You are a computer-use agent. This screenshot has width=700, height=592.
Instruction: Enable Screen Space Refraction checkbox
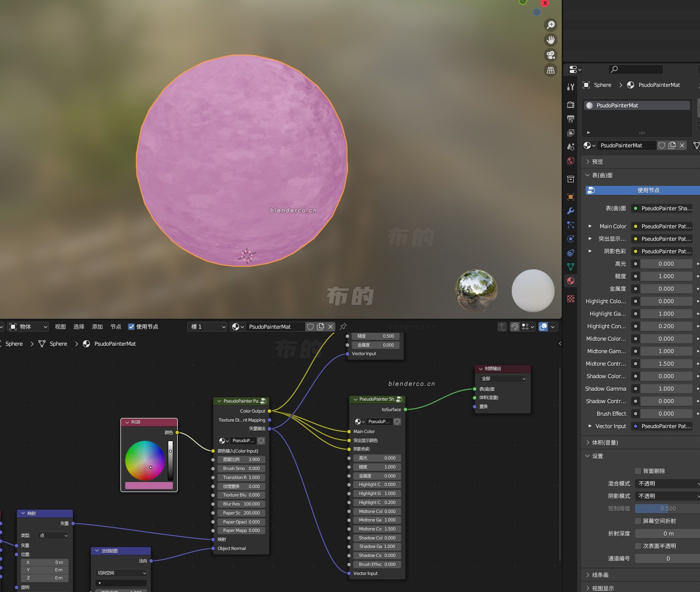coord(638,521)
